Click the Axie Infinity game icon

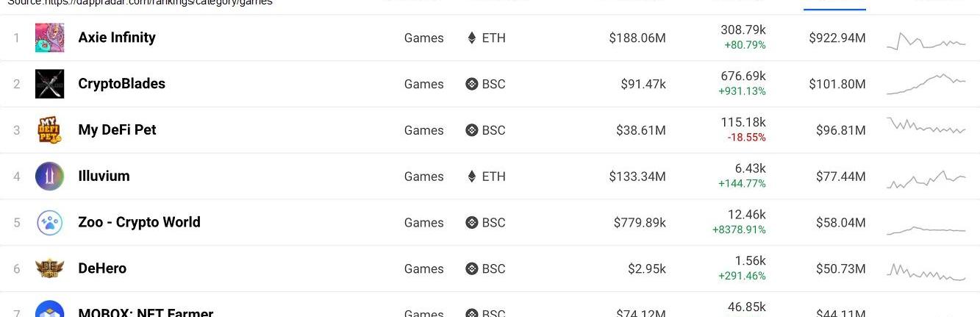tap(49, 38)
